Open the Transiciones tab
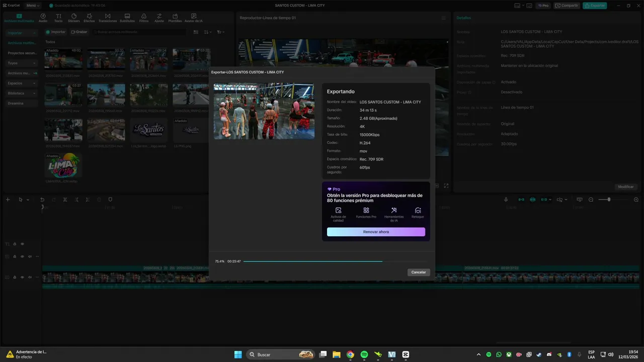This screenshot has width=644, height=362. tap(108, 18)
